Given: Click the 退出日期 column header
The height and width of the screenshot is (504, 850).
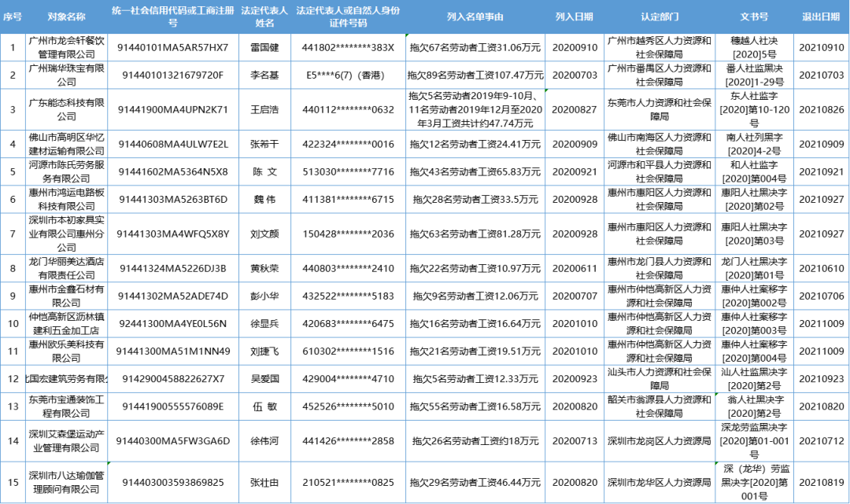Looking at the screenshot, I should click(x=821, y=17).
